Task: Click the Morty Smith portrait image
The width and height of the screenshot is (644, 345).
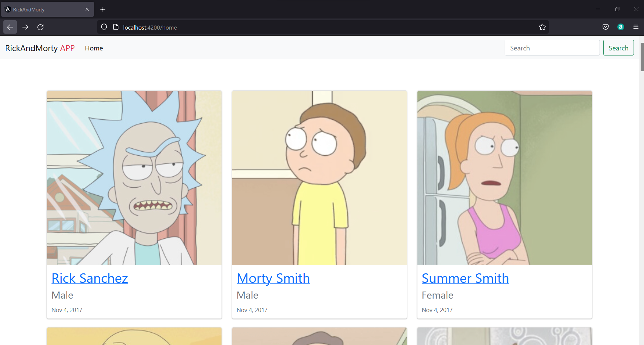Action: 319,178
